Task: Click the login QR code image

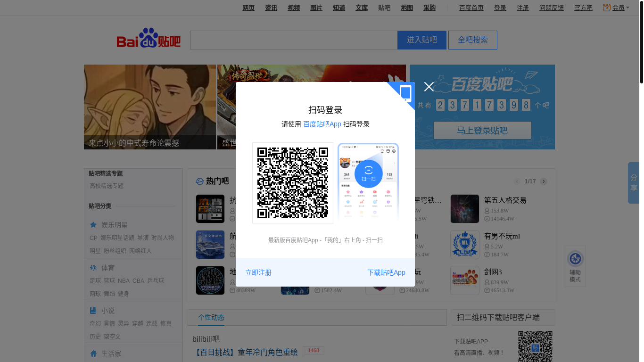Action: tap(293, 183)
